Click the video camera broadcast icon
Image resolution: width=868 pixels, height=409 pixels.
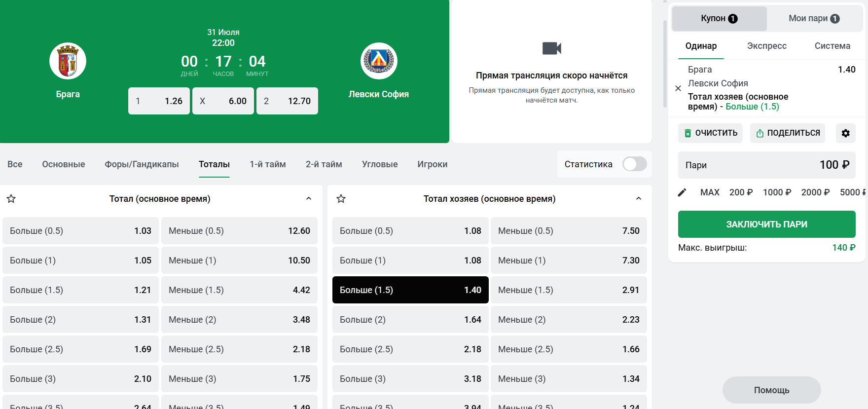click(x=552, y=48)
